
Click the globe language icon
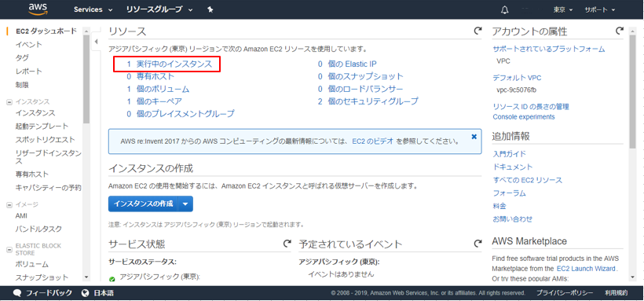point(86,293)
